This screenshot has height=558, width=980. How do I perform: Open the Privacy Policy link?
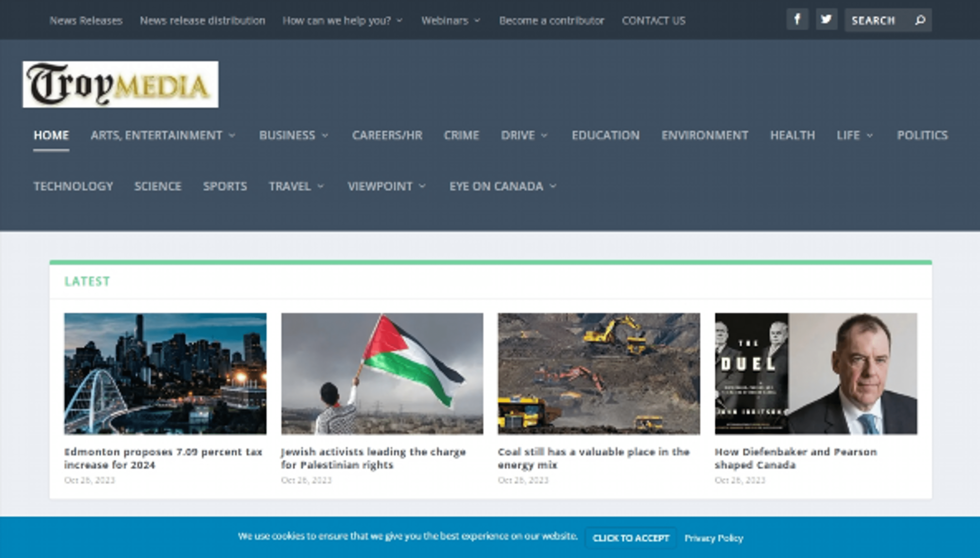(x=714, y=538)
